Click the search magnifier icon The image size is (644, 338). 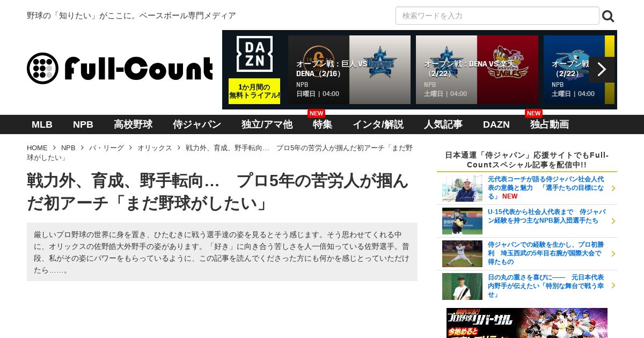[608, 16]
